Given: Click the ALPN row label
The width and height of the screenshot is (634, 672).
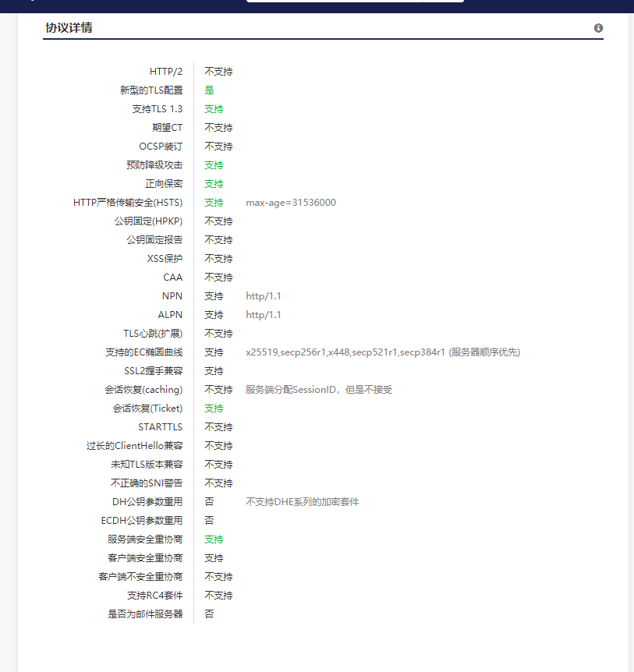Looking at the screenshot, I should [170, 315].
